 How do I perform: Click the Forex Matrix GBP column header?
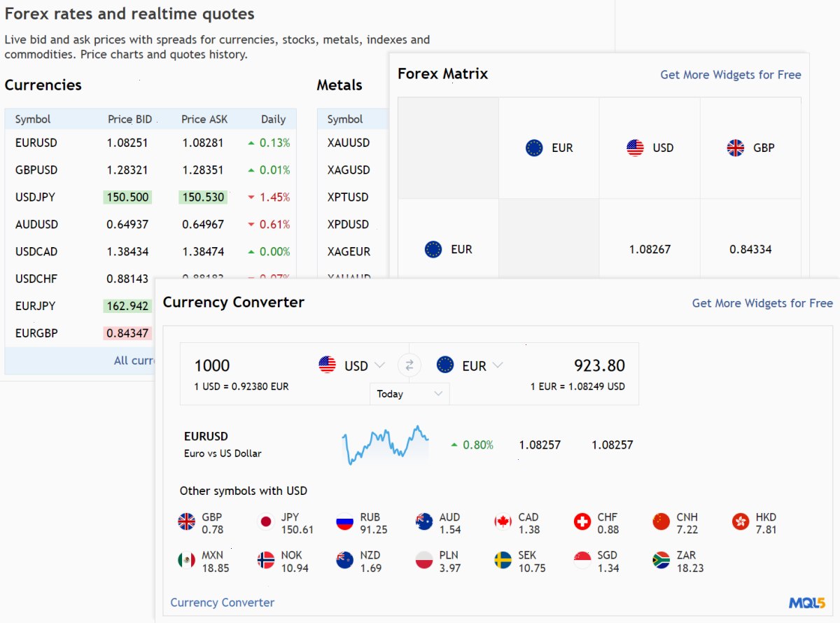(x=750, y=148)
